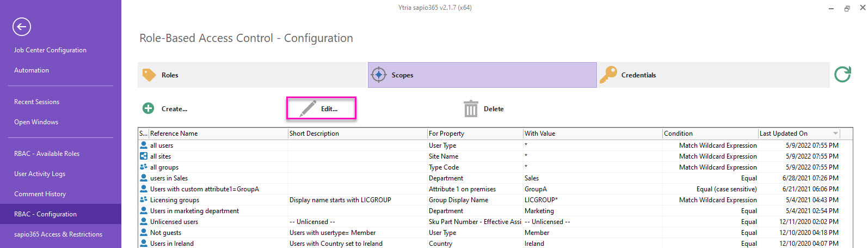The image size is (868, 248).
Task: Click the group icon beside Licensing groups
Action: (x=144, y=200)
